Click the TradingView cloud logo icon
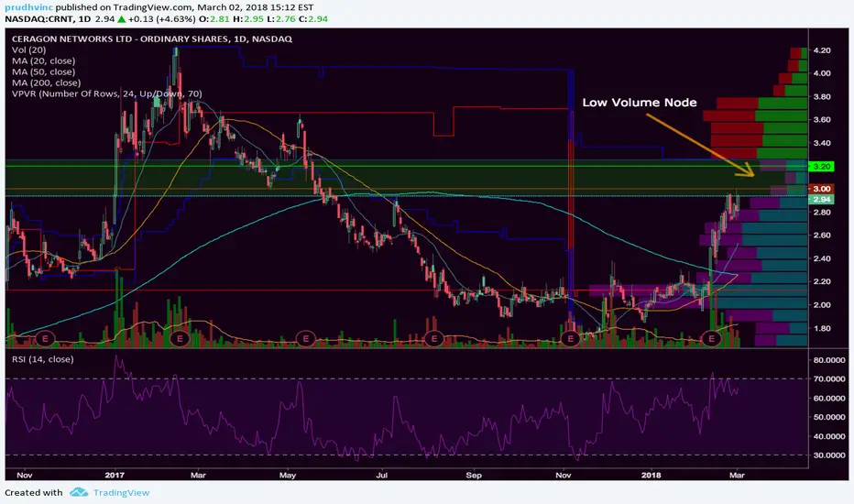This screenshot has height=504, width=854. [79, 493]
